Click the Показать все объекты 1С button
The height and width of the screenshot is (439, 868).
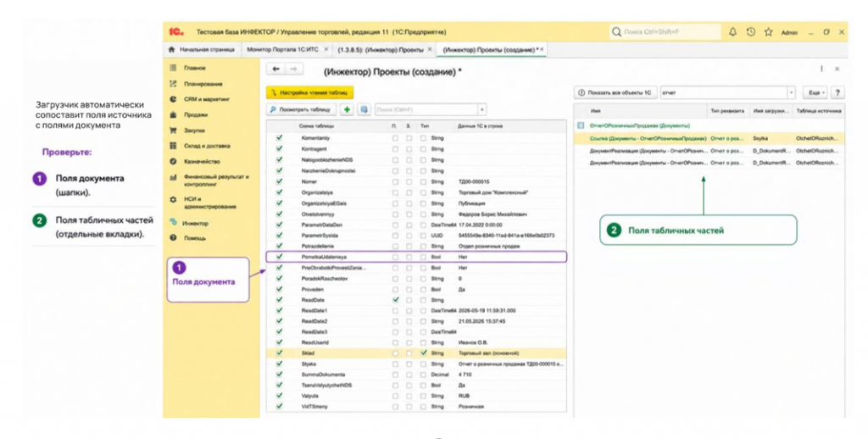pos(615,93)
